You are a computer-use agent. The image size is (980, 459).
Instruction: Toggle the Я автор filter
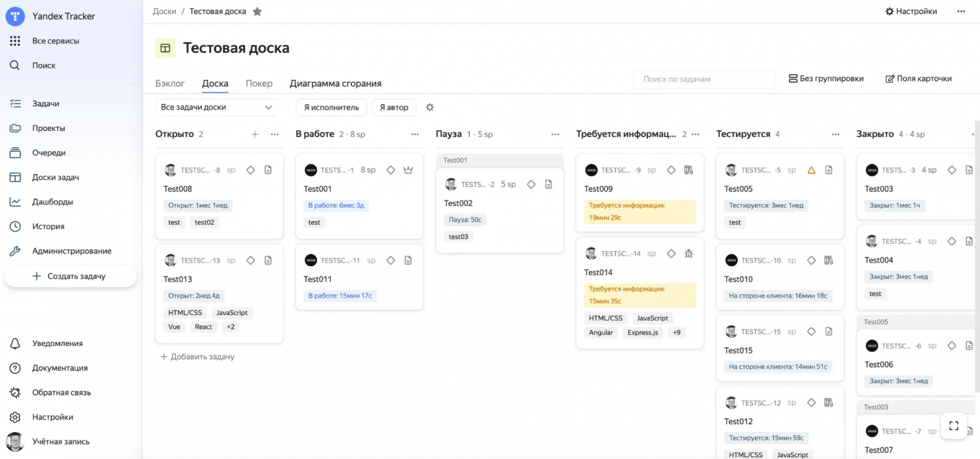[394, 107]
